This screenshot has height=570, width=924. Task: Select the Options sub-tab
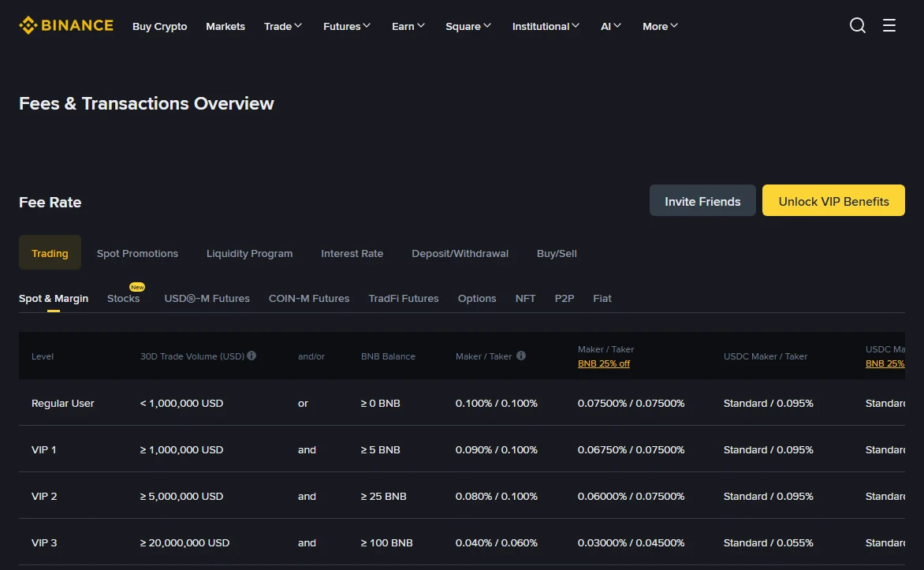tap(477, 298)
